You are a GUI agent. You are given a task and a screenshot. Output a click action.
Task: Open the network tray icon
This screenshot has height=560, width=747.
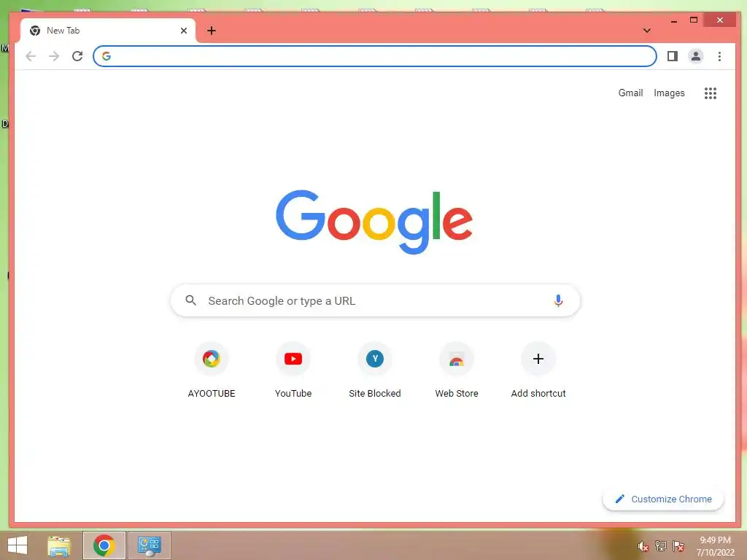[x=660, y=545]
